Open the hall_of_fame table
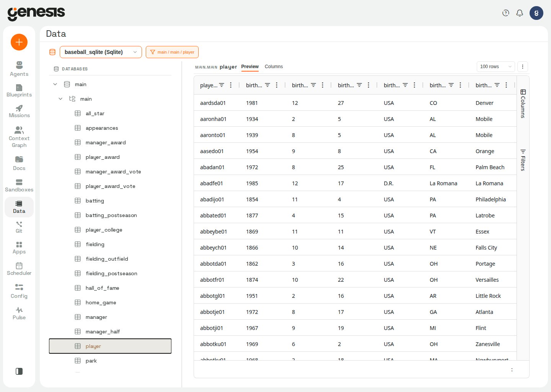This screenshot has width=551, height=392. pyautogui.click(x=110, y=288)
